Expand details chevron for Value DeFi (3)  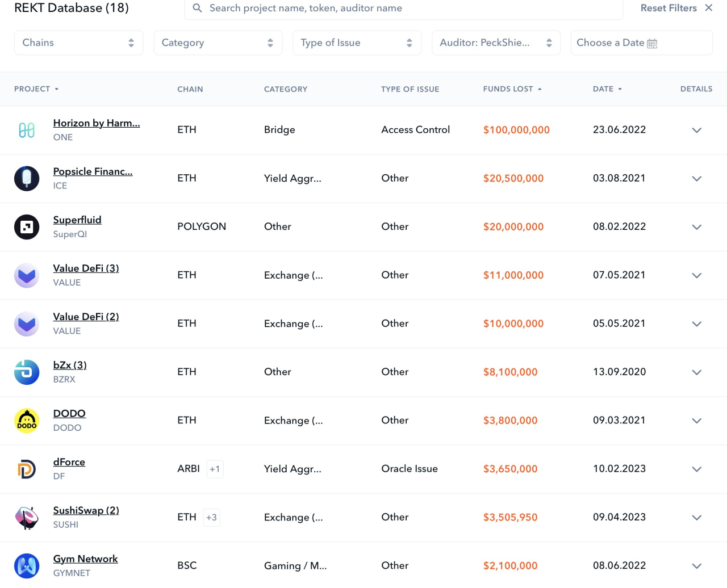pyautogui.click(x=696, y=275)
